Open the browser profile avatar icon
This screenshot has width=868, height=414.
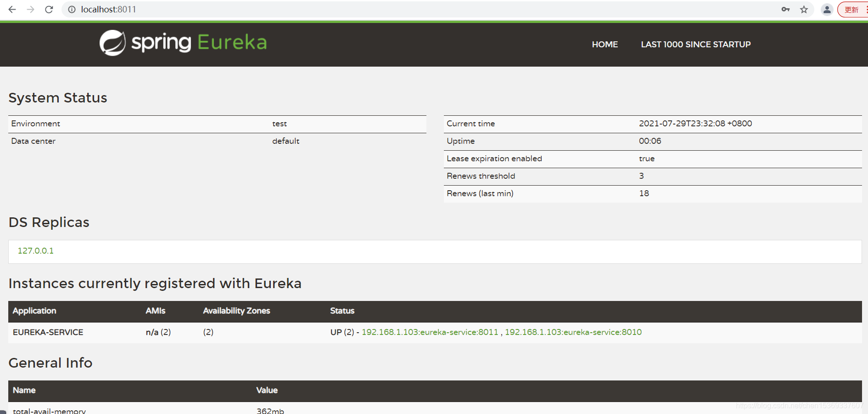827,9
